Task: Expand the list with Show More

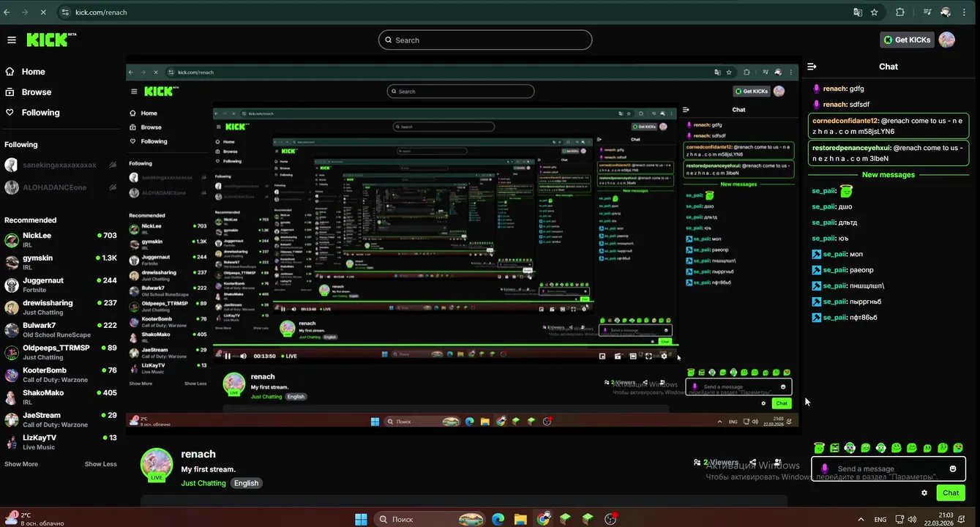Action: tap(21, 464)
